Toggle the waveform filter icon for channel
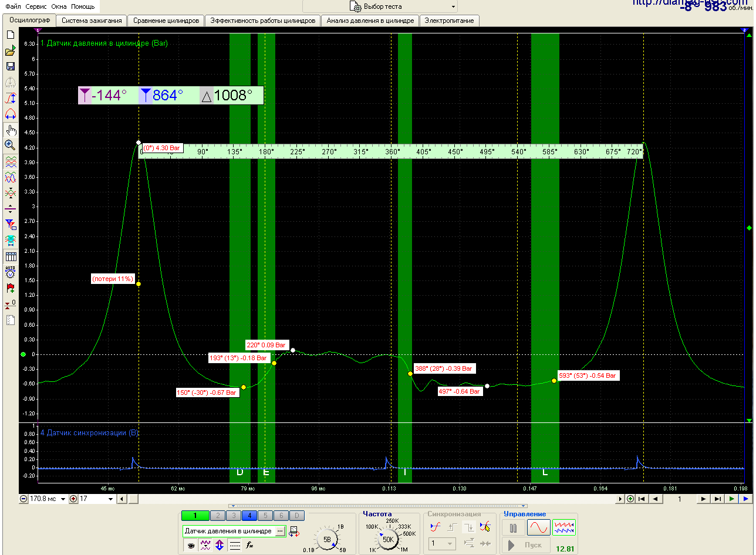This screenshot has width=756, height=555. pos(205,545)
